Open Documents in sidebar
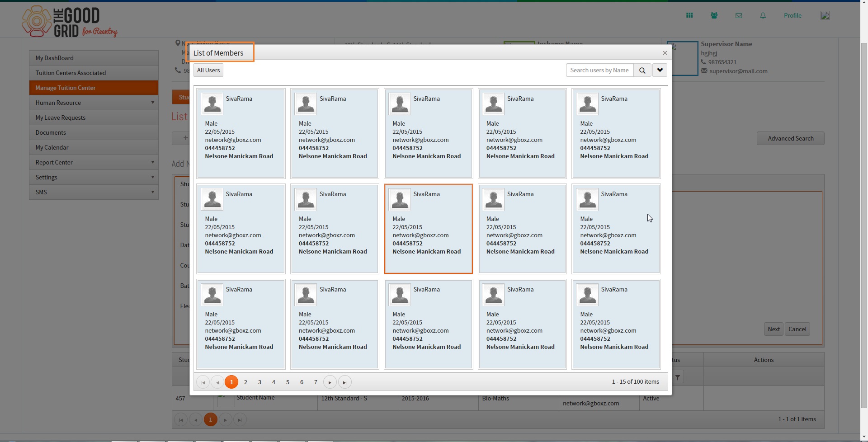 [x=94, y=132]
